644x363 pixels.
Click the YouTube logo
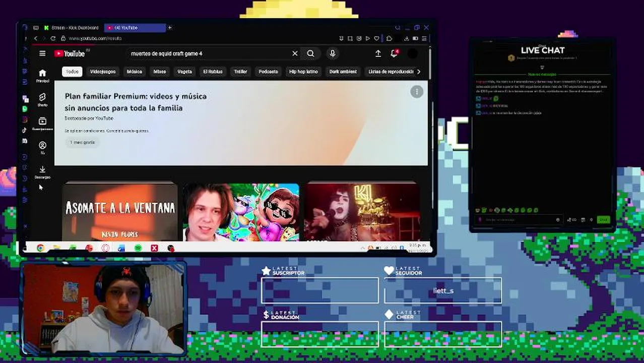coord(70,53)
